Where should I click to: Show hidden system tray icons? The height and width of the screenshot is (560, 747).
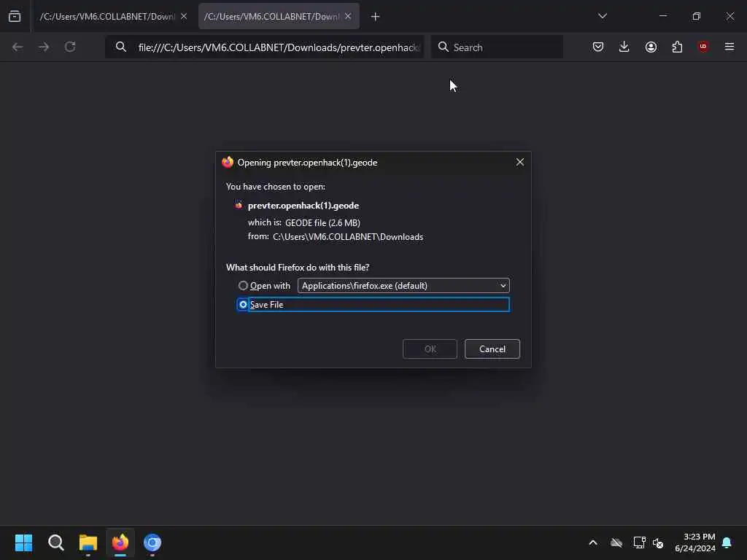click(593, 542)
